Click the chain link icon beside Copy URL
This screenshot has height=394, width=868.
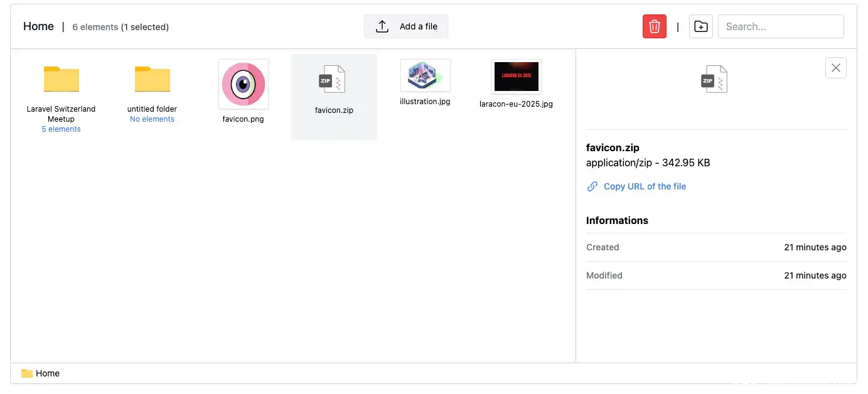tap(592, 186)
